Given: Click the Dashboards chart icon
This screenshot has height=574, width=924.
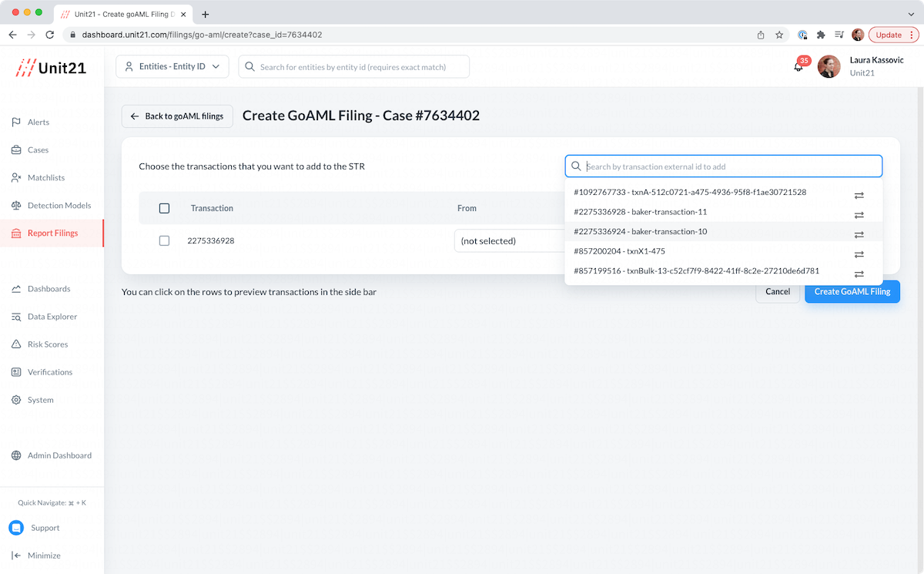Looking at the screenshot, I should [16, 289].
